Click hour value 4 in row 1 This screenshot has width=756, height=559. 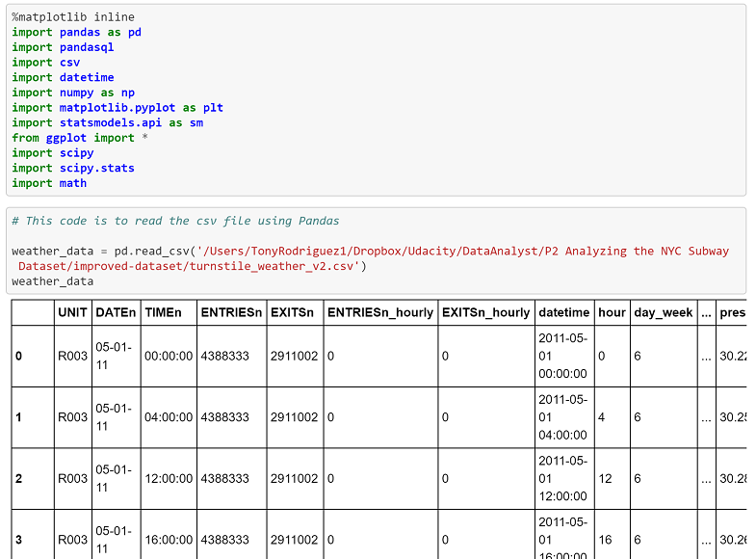coord(602,417)
